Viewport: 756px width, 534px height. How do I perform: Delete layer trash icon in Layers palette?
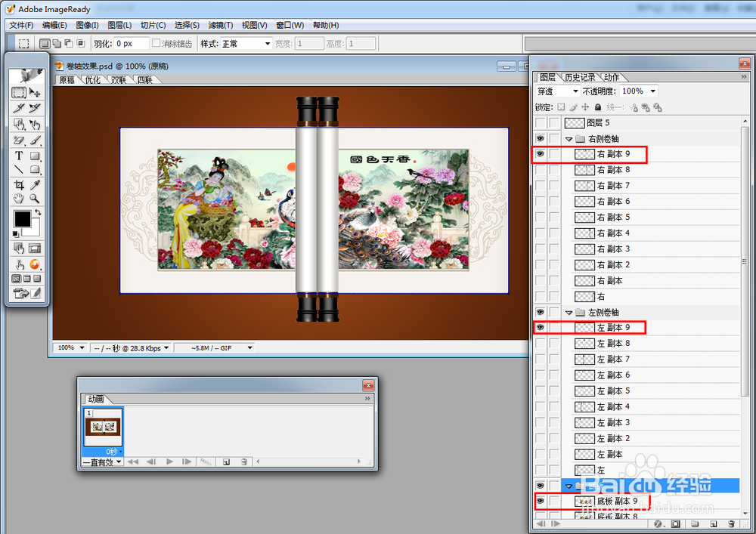731,523
